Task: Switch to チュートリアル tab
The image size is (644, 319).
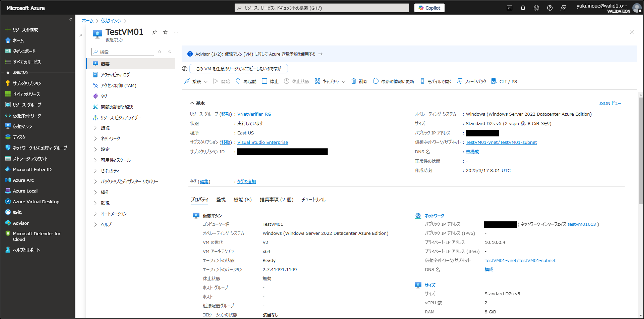Action: (313, 200)
